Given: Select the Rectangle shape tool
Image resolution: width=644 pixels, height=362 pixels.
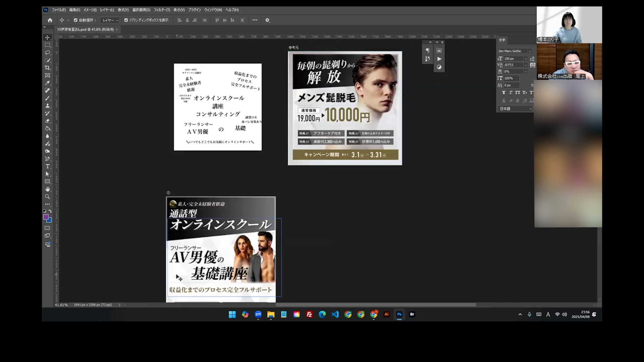Looking at the screenshot, I should [x=47, y=182].
